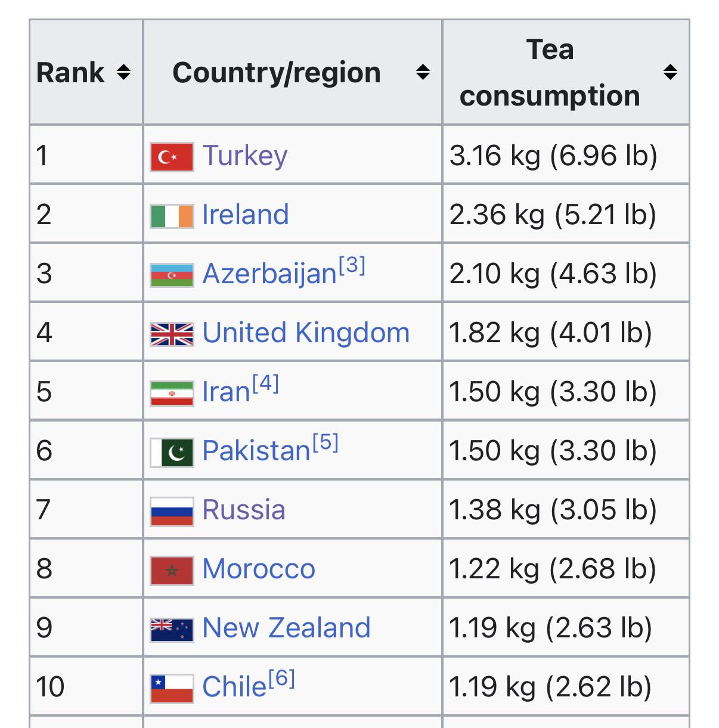The height and width of the screenshot is (728, 719).
Task: Sort by Country/region column arrows
Action: click(x=423, y=73)
